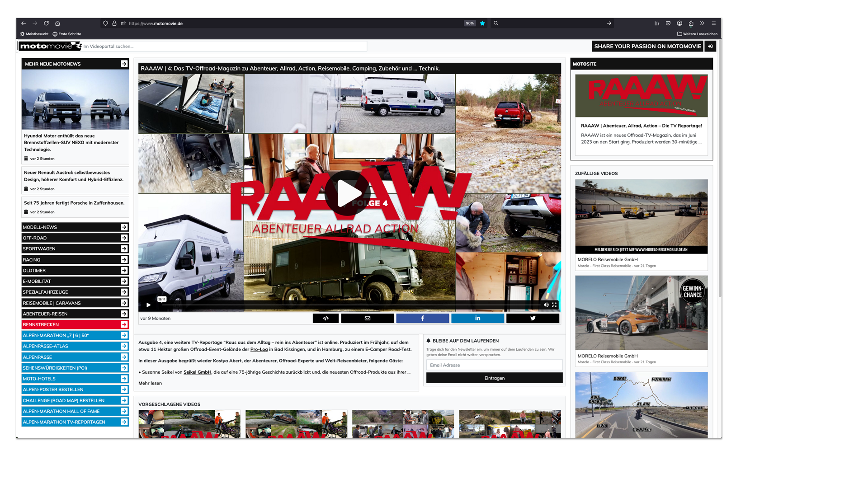Open the OLDTIMER category
This screenshot has width=868, height=488.
click(x=75, y=271)
